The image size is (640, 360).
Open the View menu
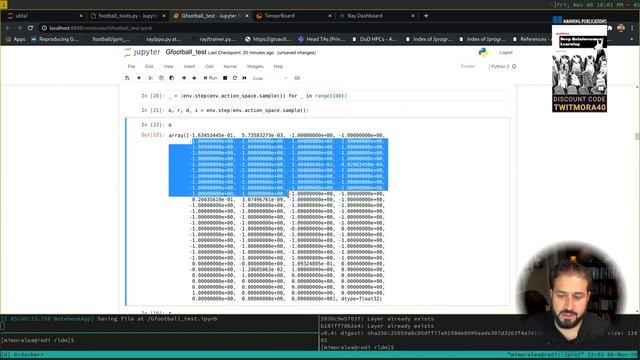168,66
